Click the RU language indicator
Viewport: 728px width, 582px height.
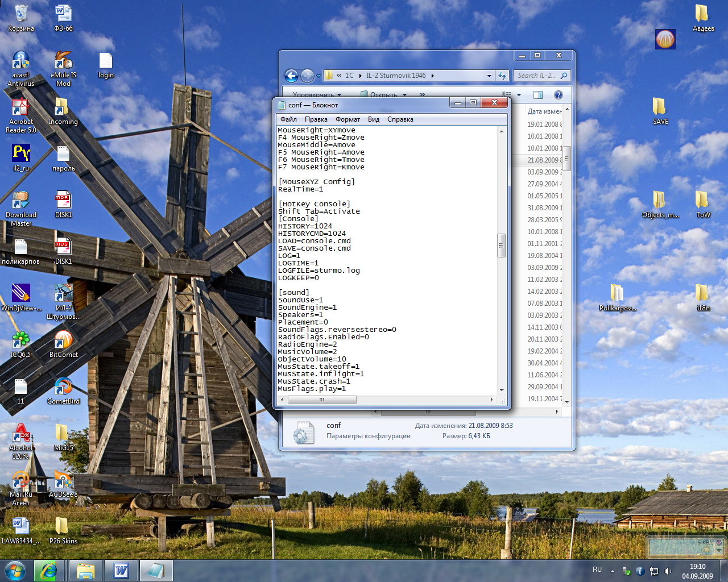point(597,569)
